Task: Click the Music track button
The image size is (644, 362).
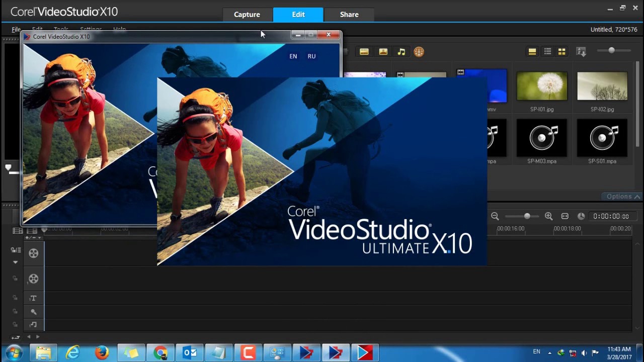Action: pos(33,325)
